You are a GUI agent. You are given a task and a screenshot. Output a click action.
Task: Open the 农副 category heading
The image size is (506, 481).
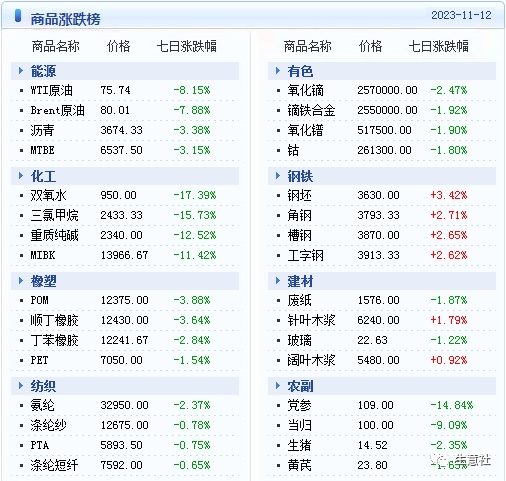tap(300, 386)
